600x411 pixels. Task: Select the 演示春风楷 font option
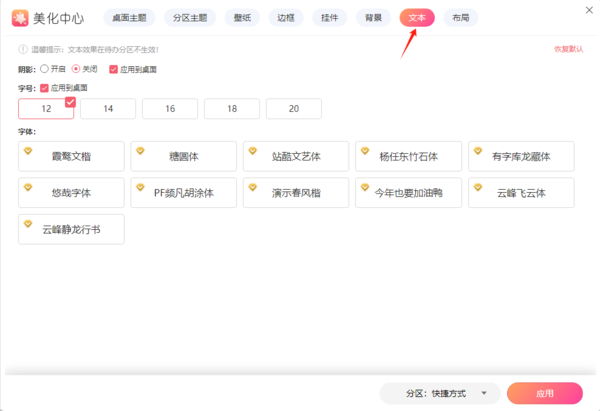coord(296,192)
